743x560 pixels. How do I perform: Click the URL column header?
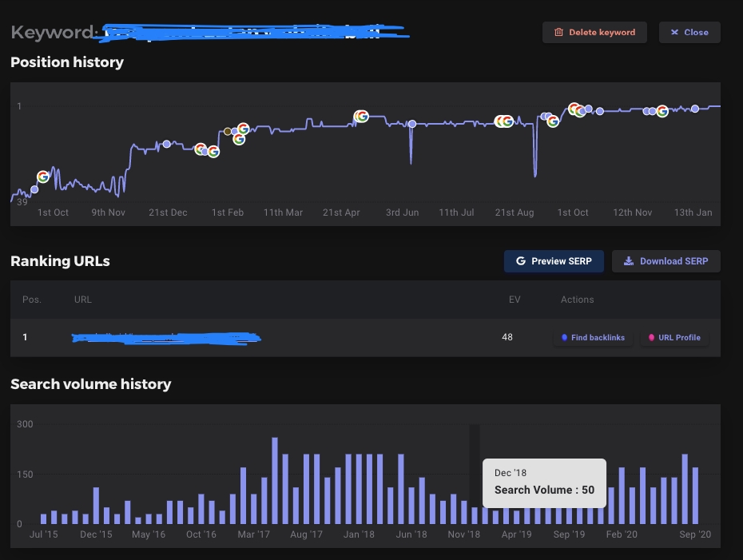click(x=83, y=300)
